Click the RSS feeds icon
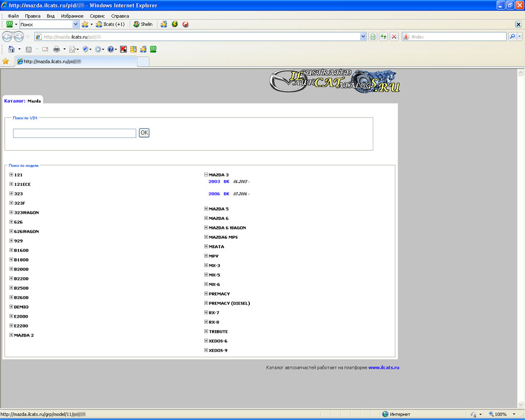The width and height of the screenshot is (525, 420). 29,49
